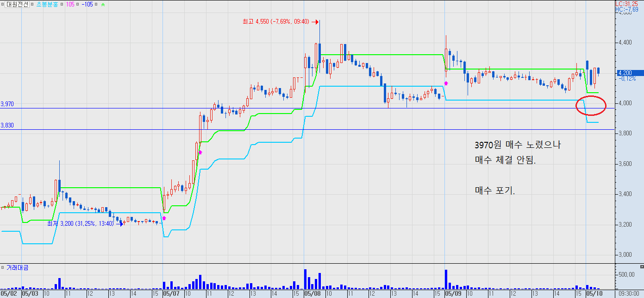Open the 거래대금 volume panel label

coord(17,268)
